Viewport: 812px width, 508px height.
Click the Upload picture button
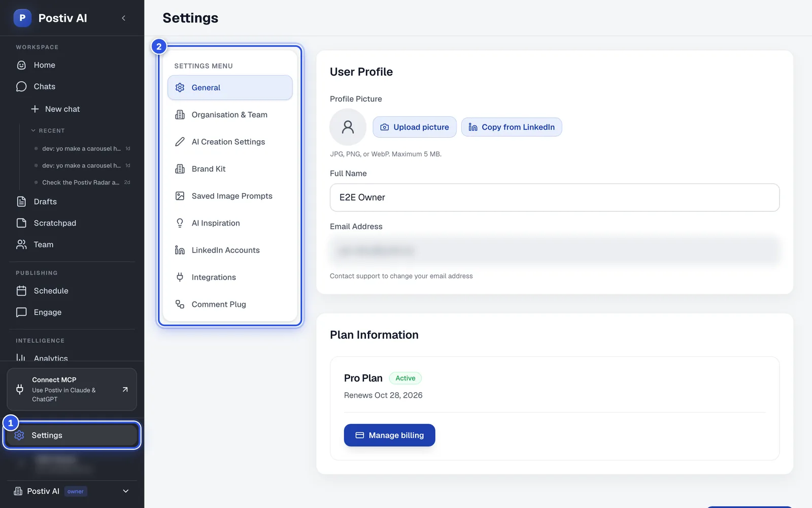(415, 127)
